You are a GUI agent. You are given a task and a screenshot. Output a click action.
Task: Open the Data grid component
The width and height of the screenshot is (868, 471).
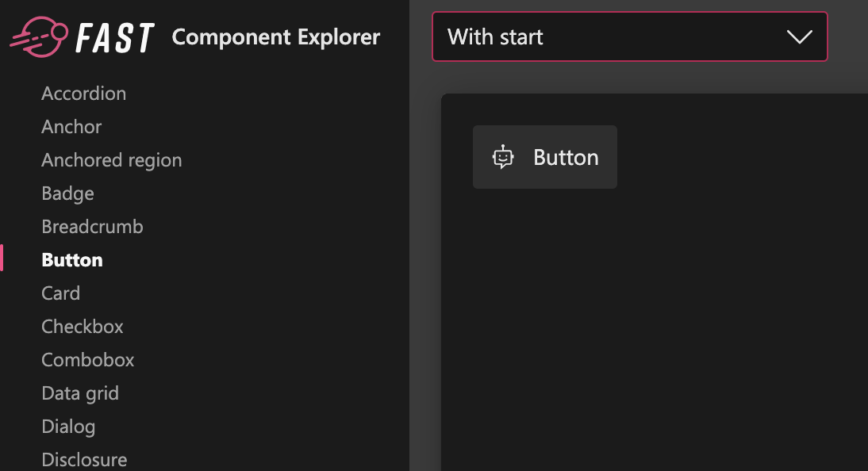pyautogui.click(x=79, y=392)
